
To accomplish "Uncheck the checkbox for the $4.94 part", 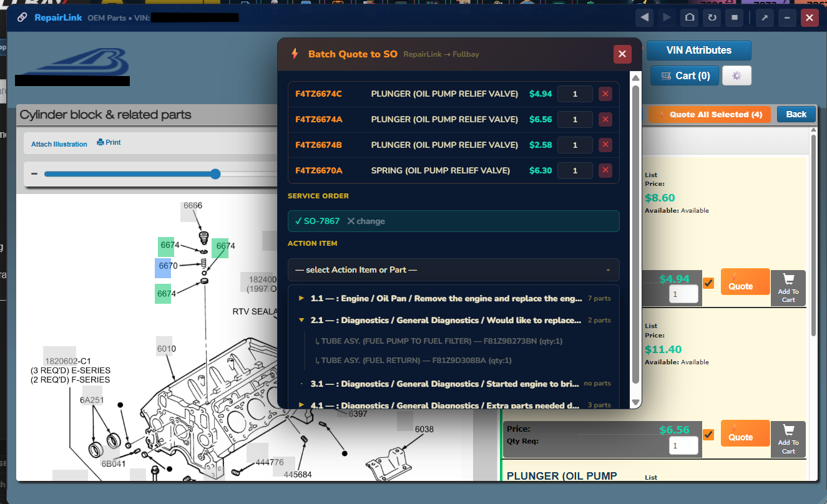I will [708, 283].
